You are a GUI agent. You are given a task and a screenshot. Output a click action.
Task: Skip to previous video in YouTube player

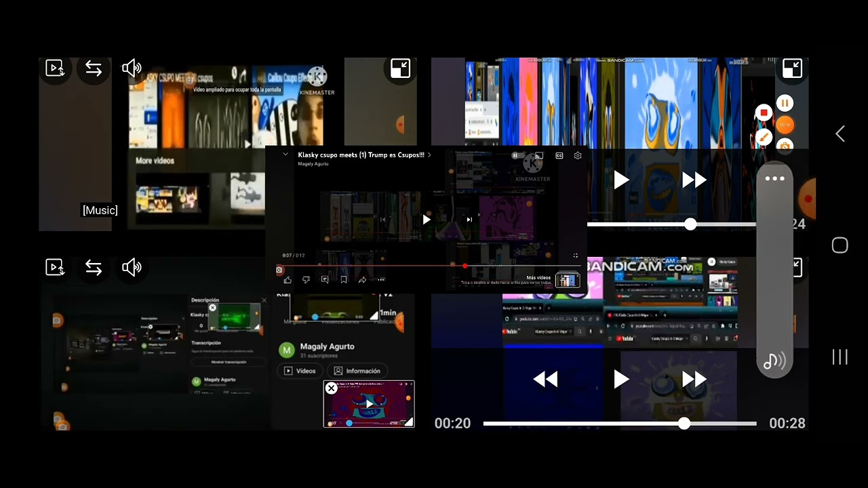(383, 220)
